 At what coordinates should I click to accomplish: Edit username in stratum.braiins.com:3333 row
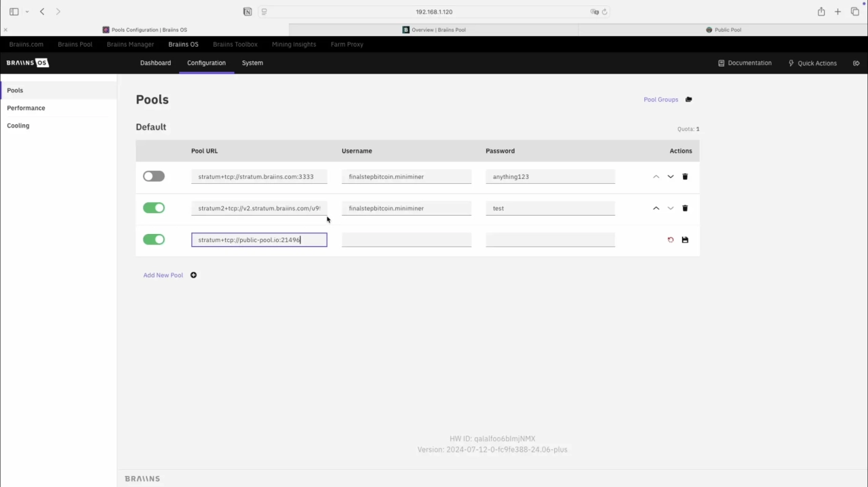[x=406, y=176]
